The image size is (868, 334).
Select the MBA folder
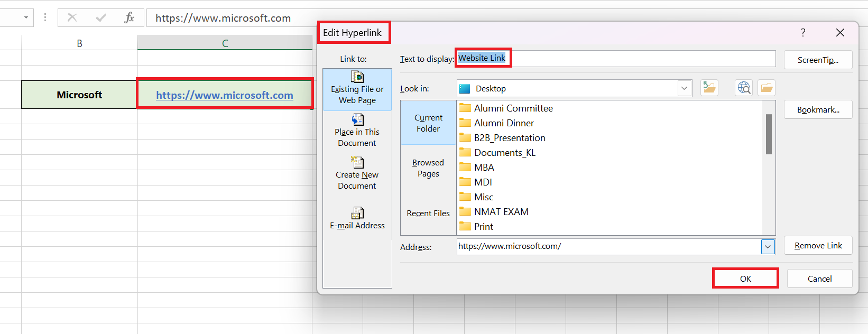477,168
